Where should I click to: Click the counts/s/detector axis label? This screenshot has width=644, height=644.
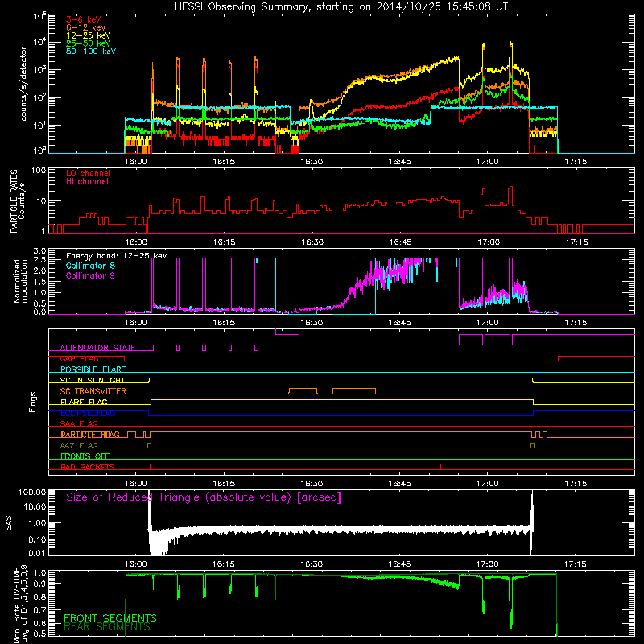click(x=23, y=84)
